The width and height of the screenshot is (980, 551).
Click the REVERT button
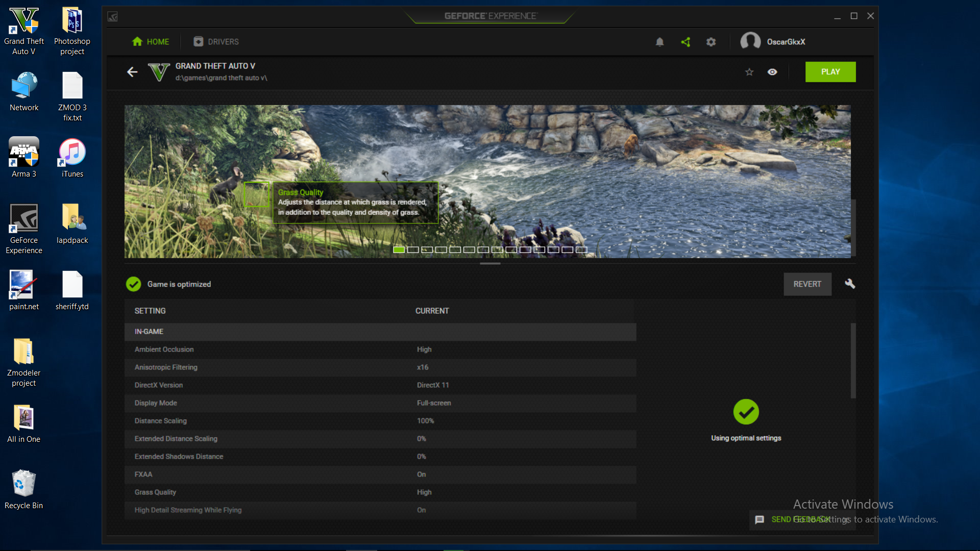(807, 284)
